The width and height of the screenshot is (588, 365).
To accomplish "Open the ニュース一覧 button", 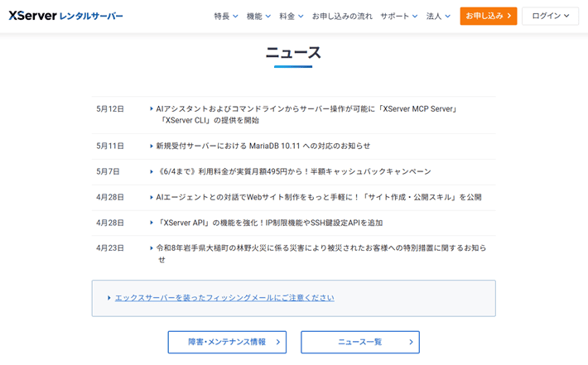I will [x=360, y=342].
